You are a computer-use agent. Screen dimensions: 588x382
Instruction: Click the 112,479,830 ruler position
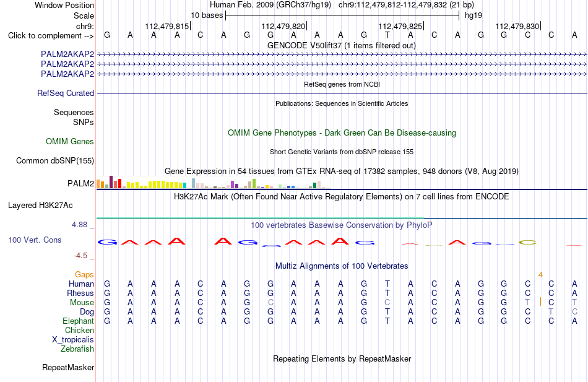(517, 26)
